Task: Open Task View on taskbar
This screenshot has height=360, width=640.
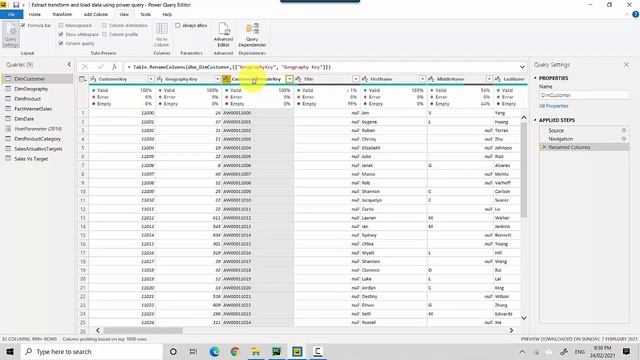Action: (x=193, y=351)
